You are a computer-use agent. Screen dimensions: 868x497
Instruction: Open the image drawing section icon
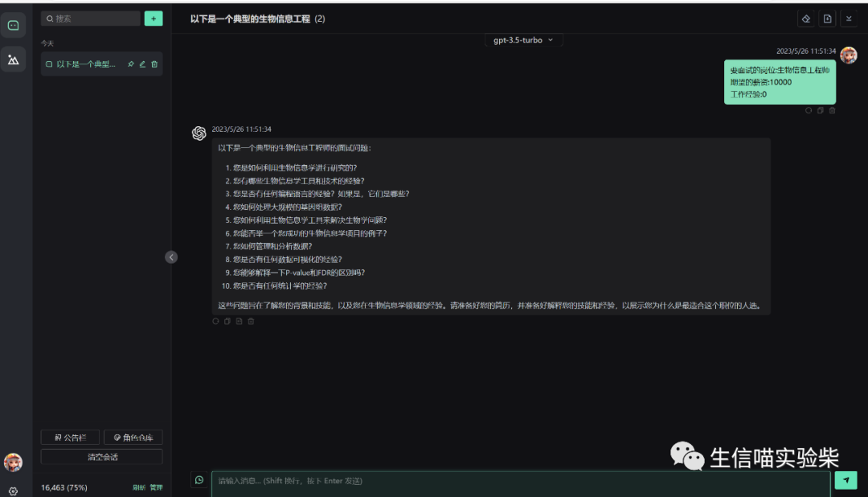(x=13, y=60)
